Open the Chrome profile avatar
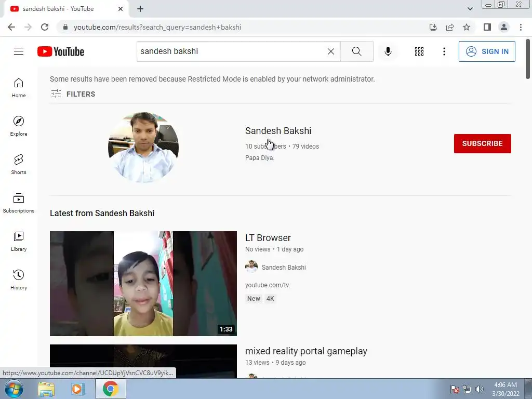The width and height of the screenshot is (532, 399). coord(504,27)
